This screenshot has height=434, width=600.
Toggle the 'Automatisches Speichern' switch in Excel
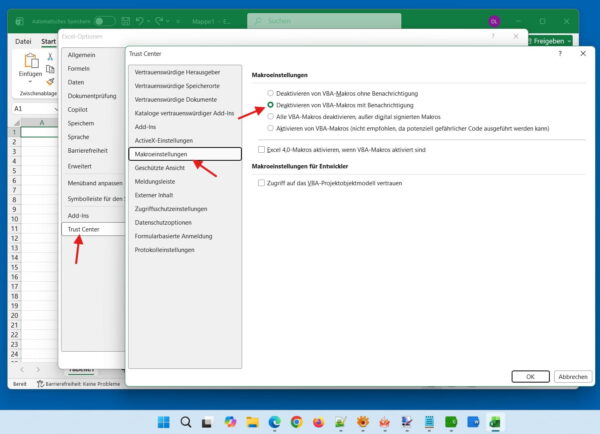pyautogui.click(x=104, y=21)
